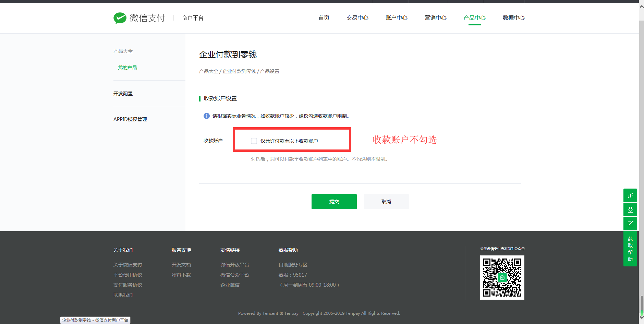Open 平台使用协议 footer link

(x=128, y=275)
